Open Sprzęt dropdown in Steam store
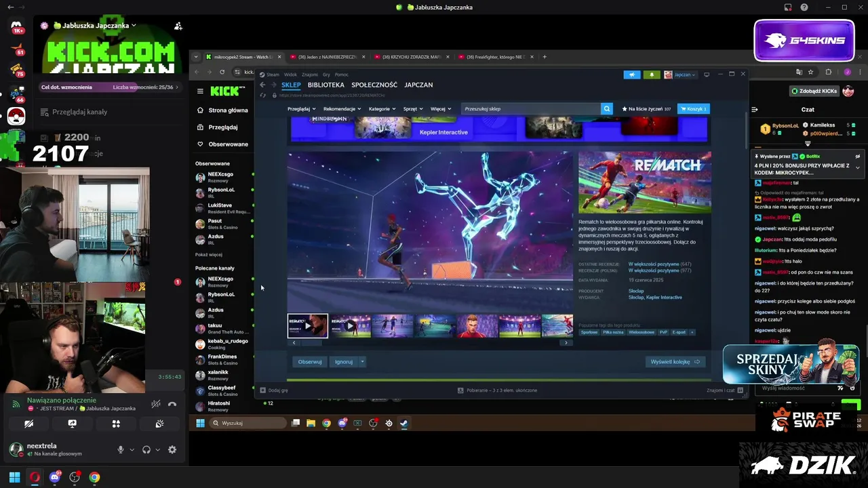The image size is (868, 488). click(x=413, y=108)
